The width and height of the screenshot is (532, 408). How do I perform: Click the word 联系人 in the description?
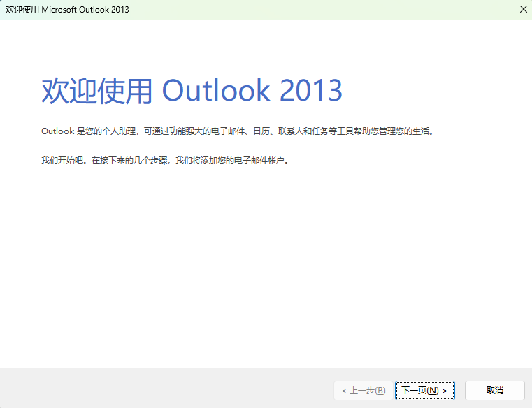point(290,131)
